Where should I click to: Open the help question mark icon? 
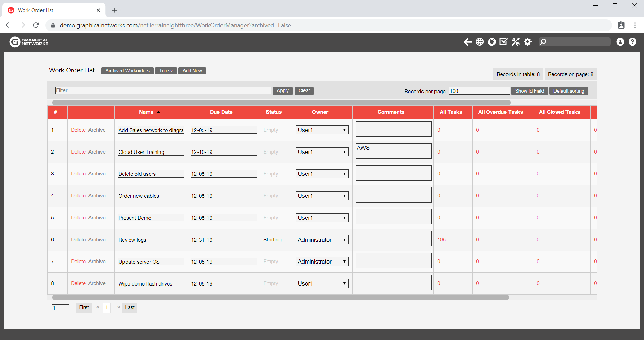click(x=632, y=42)
